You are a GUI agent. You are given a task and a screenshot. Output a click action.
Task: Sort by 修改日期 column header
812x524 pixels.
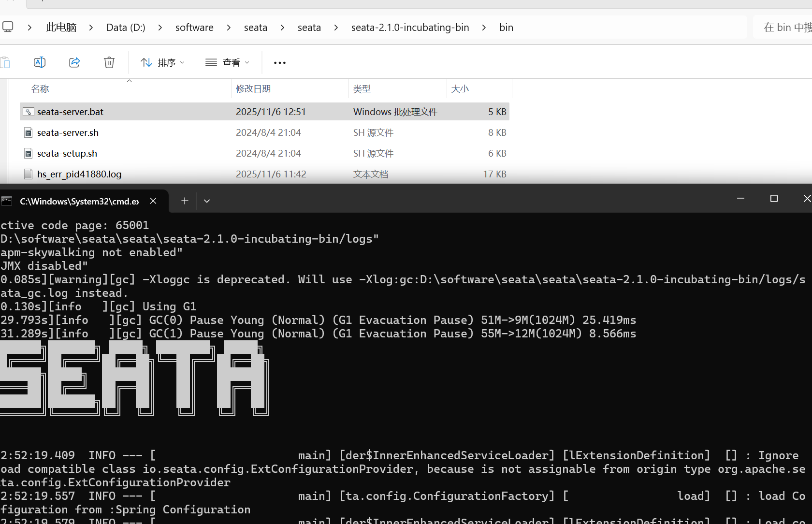click(253, 89)
